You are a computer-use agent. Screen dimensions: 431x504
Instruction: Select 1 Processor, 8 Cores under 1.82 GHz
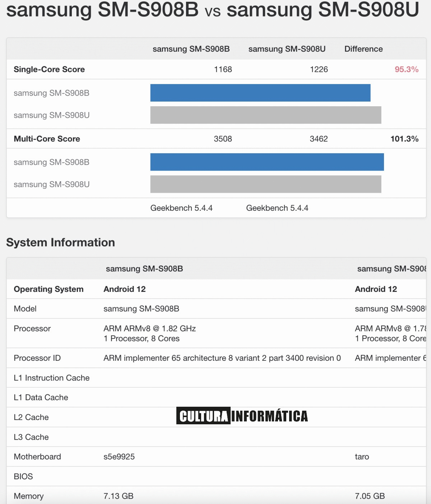[x=142, y=339]
